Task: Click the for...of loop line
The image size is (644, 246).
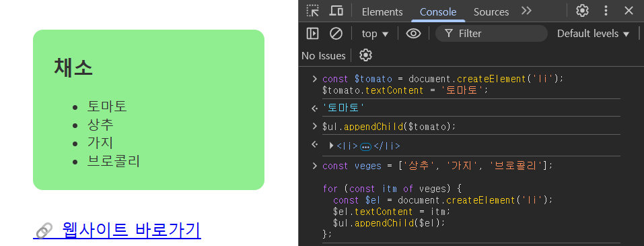Action: coord(392,189)
